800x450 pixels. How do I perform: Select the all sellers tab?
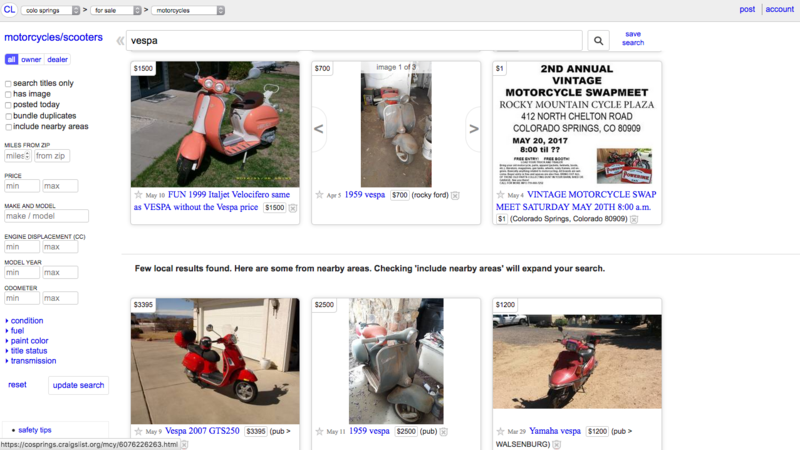11,60
